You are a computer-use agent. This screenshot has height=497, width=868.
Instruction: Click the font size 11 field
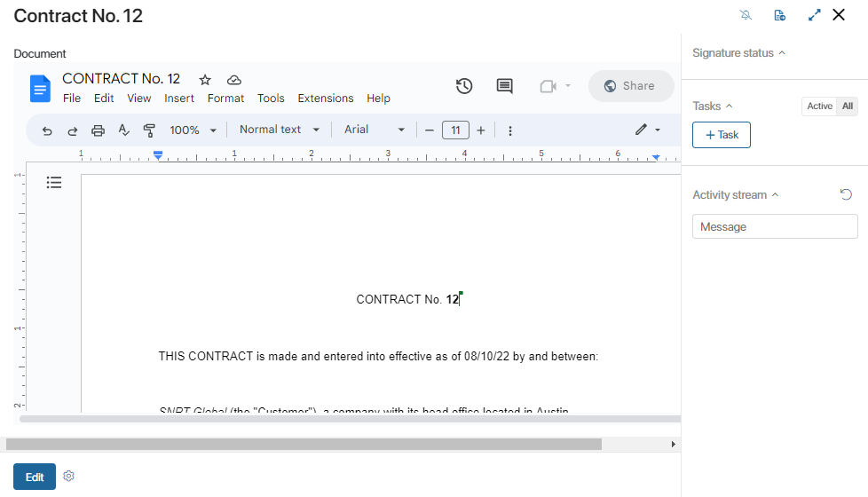[x=455, y=130]
